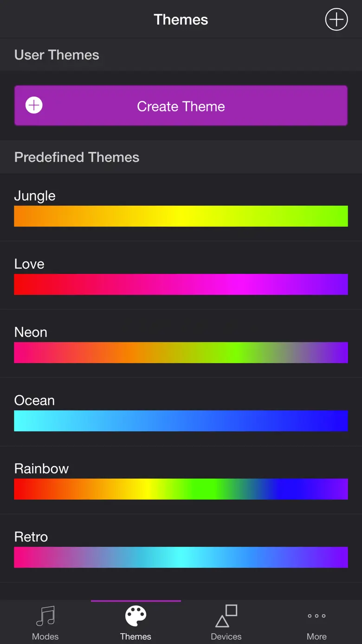This screenshot has height=644, width=362.
Task: Select the Jungle gradient color bar
Action: tap(181, 216)
